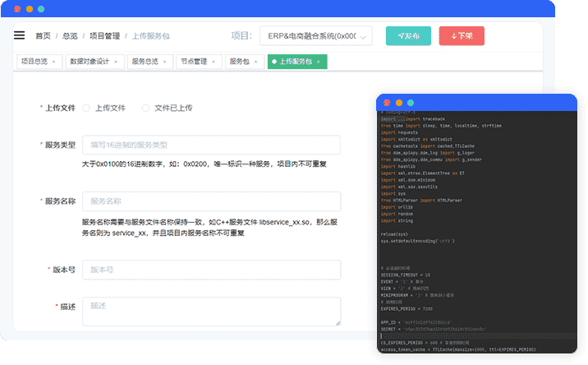The image size is (588, 365).
Task: Close the 项目总览 tab via its x
Action: (x=55, y=62)
